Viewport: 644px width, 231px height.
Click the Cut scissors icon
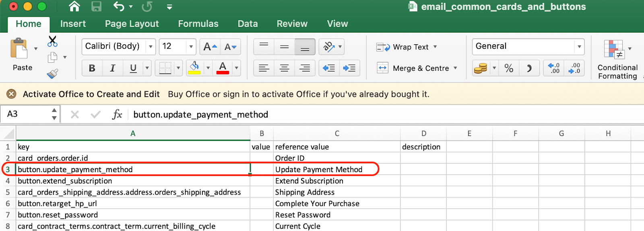coord(52,41)
